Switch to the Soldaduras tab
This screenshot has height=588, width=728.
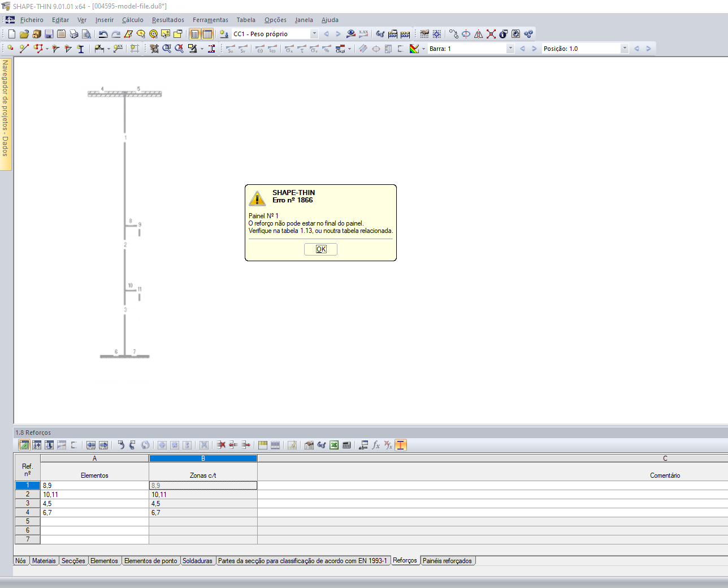[x=198, y=561]
